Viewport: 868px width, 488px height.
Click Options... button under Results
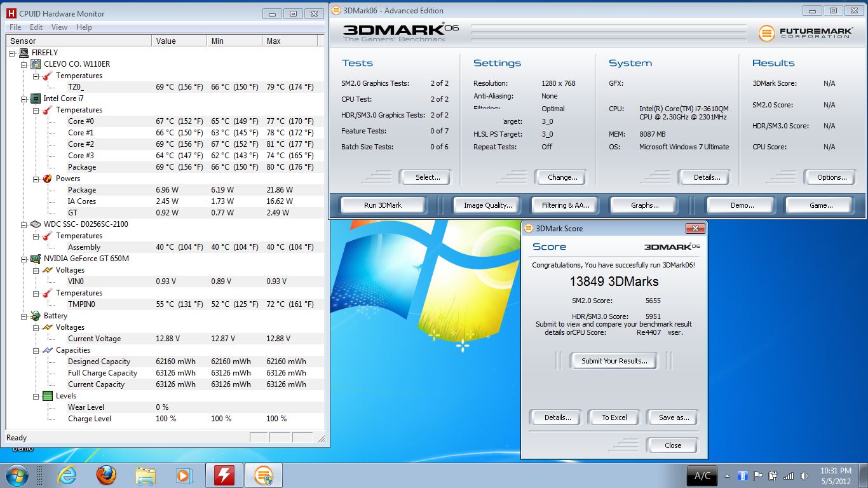click(829, 177)
